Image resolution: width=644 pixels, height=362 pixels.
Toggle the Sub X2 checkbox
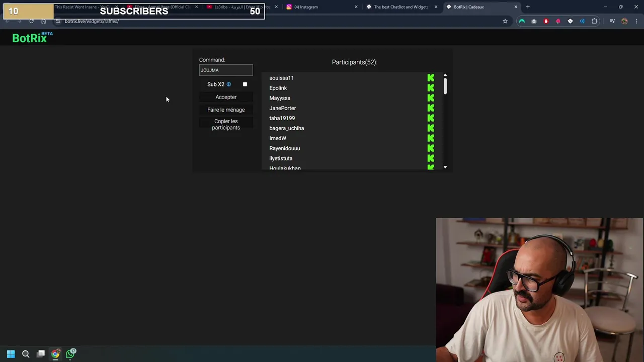coord(245,84)
